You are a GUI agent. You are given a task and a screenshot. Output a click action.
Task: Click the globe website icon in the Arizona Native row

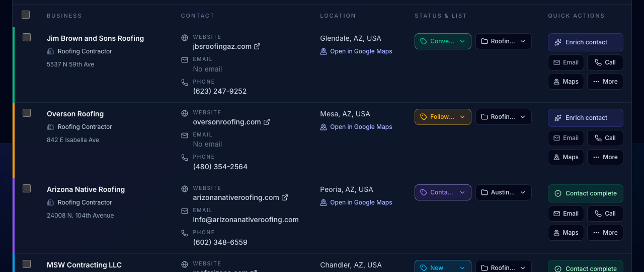pyautogui.click(x=185, y=188)
